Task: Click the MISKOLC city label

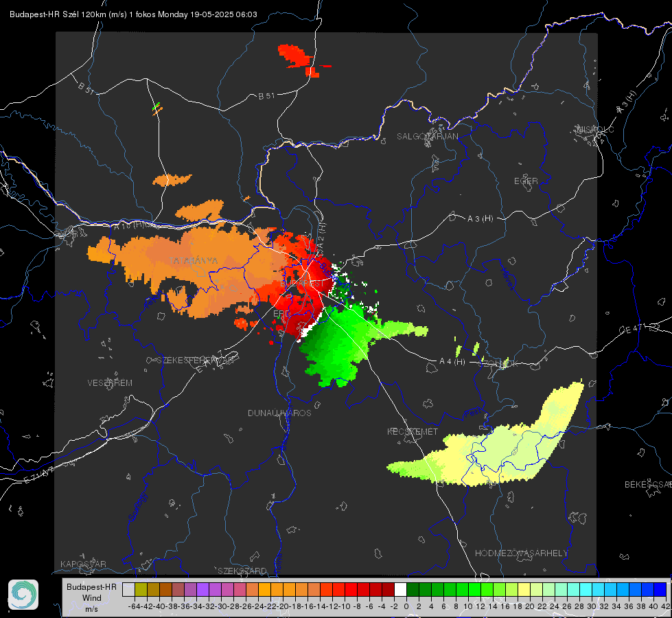Action: tap(595, 129)
